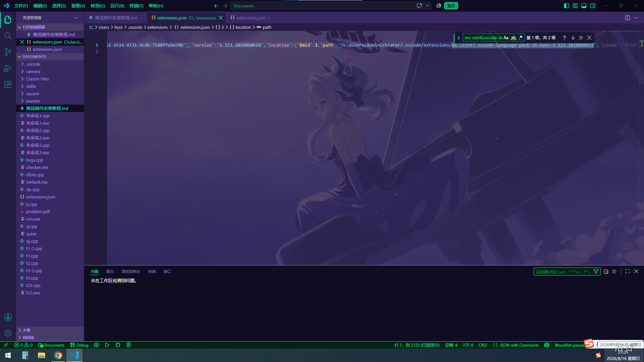Expand the 大纲 outline section
Image resolution: width=644 pixels, height=362 pixels.
tap(50, 330)
